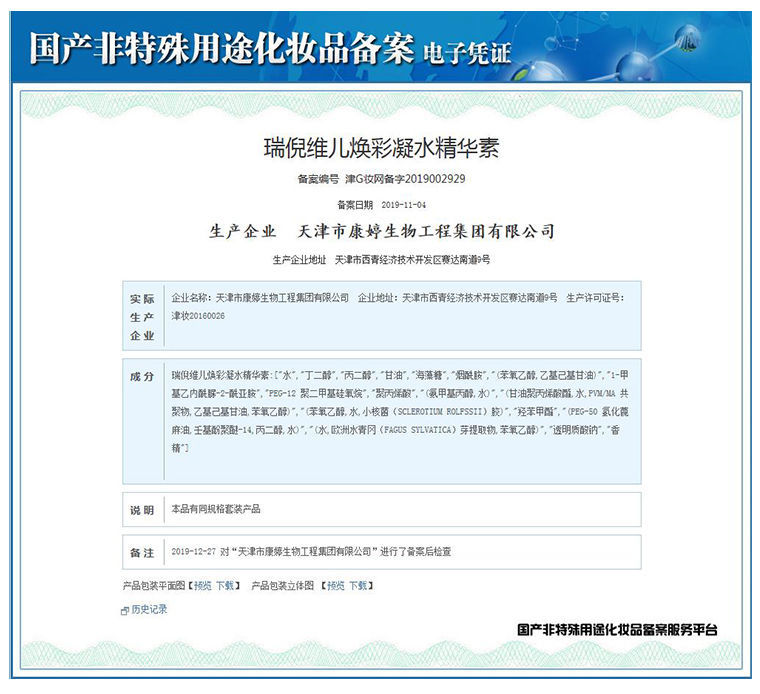Viewport: 760px width, 694px height.
Task: Select the 2019-12-27 inspection remark text
Action: 311,552
